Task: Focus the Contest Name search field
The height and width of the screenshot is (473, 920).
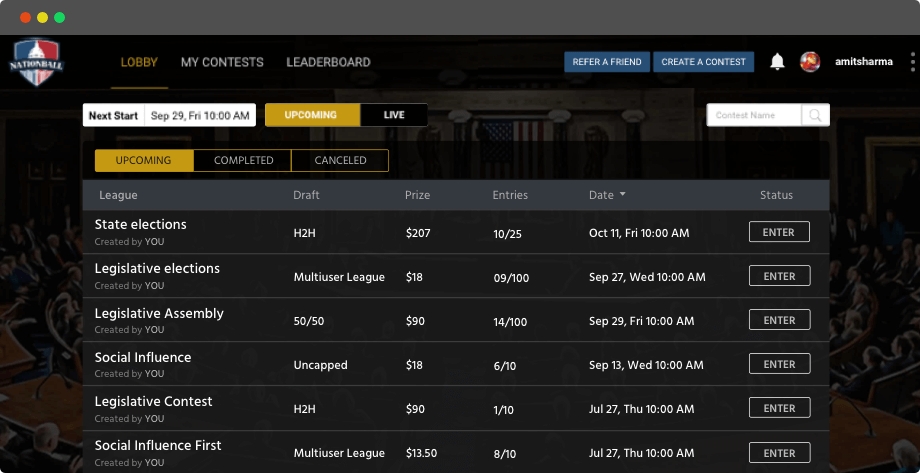Action: 754,115
